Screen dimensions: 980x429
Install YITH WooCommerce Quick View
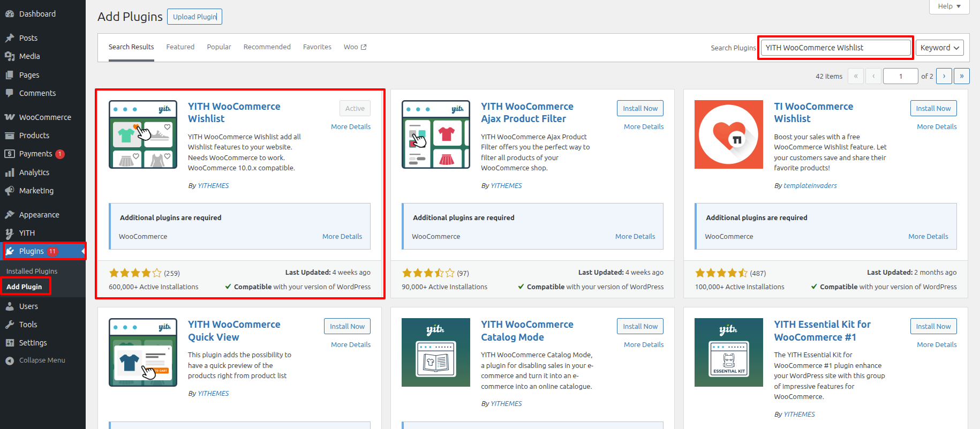(x=347, y=326)
